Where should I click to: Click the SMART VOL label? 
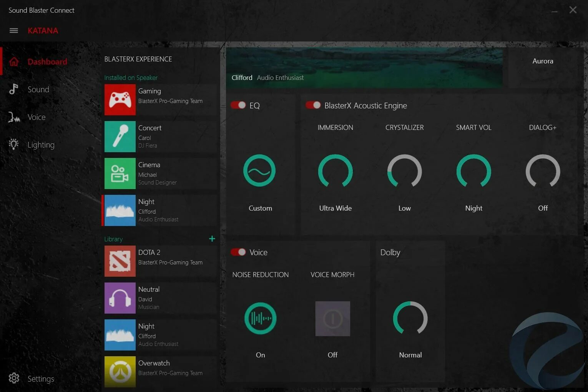474,128
